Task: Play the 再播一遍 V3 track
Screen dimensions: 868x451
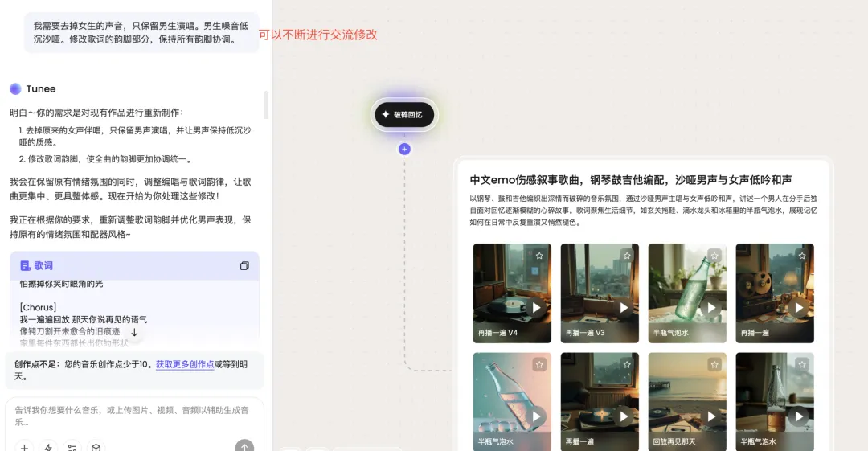Action: pos(624,307)
